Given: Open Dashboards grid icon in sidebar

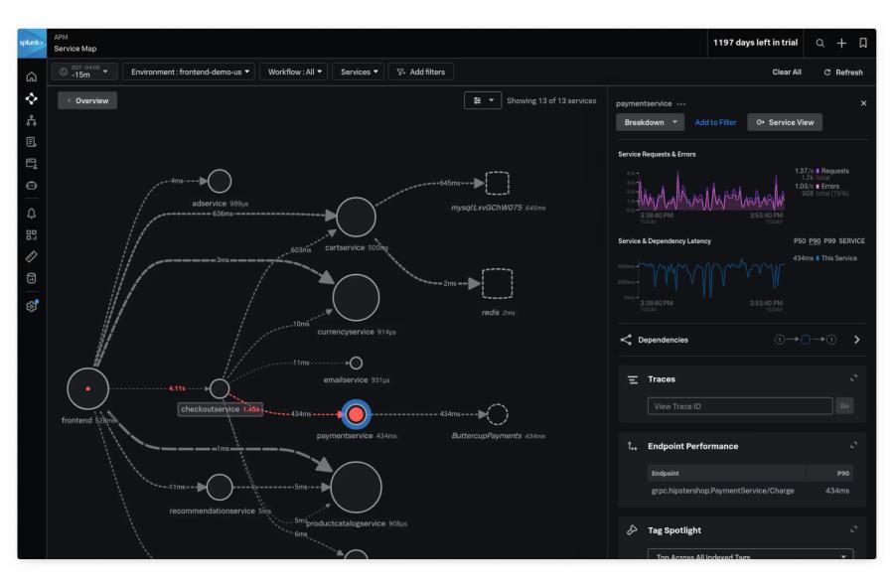Looking at the screenshot, I should click(x=32, y=235).
